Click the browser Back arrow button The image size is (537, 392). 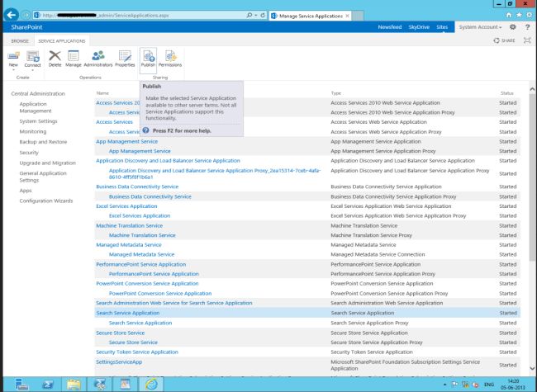click(x=12, y=15)
